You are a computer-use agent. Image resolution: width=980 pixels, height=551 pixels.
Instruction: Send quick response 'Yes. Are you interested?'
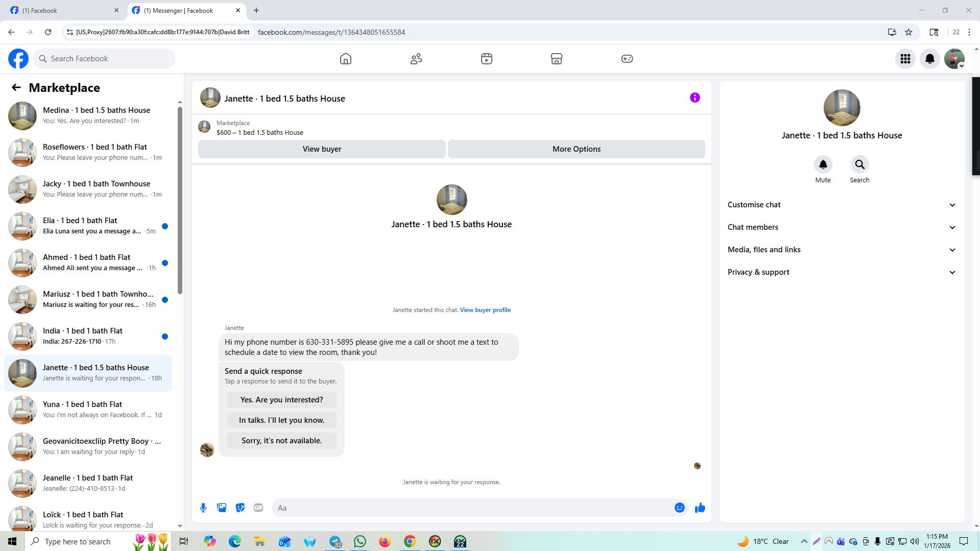click(x=282, y=400)
